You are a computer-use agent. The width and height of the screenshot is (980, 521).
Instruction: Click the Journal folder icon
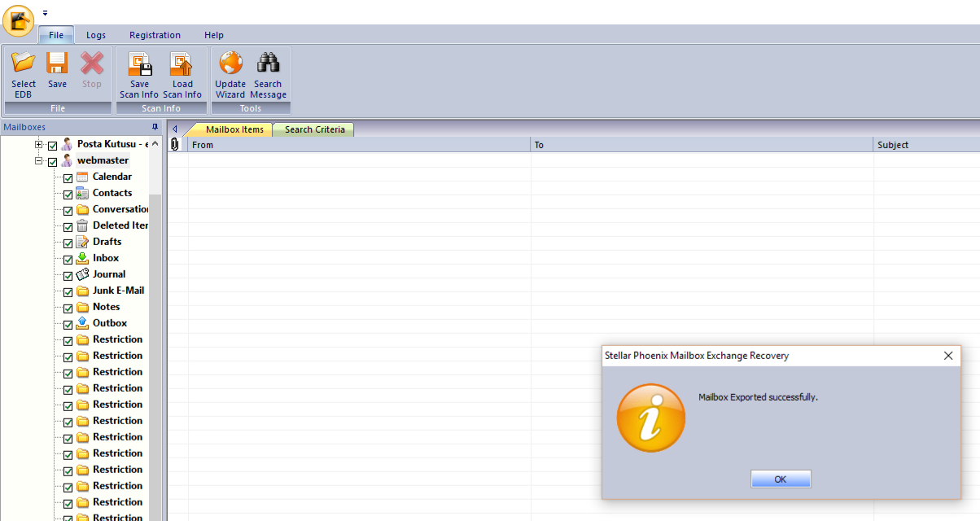click(82, 274)
